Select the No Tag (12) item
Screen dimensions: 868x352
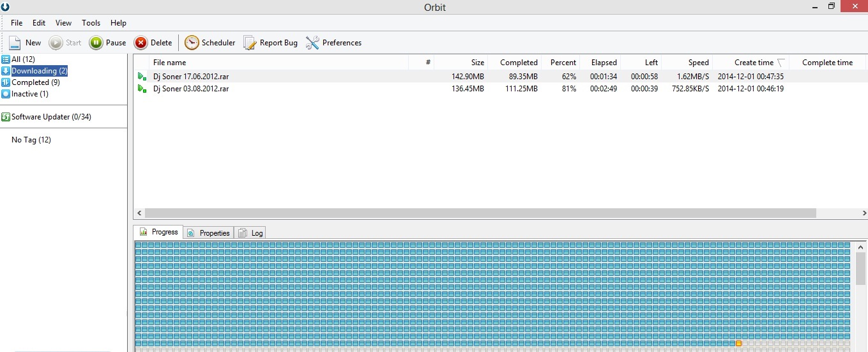[x=31, y=140]
